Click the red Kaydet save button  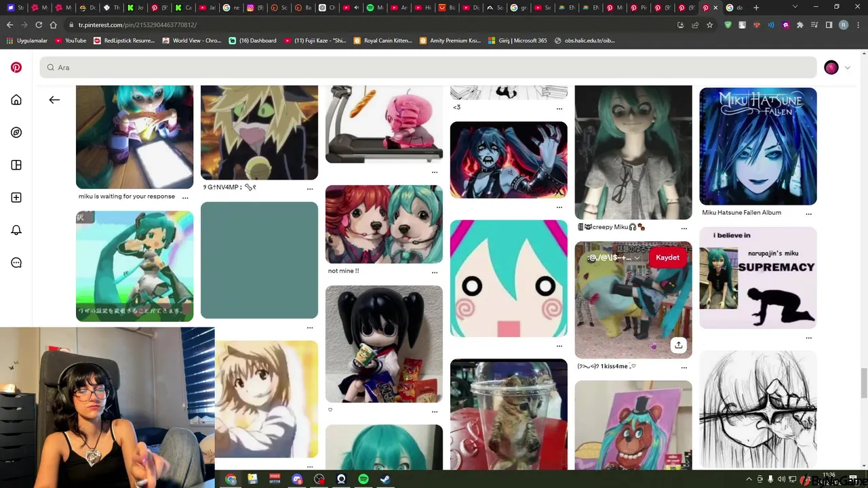pyautogui.click(x=667, y=258)
